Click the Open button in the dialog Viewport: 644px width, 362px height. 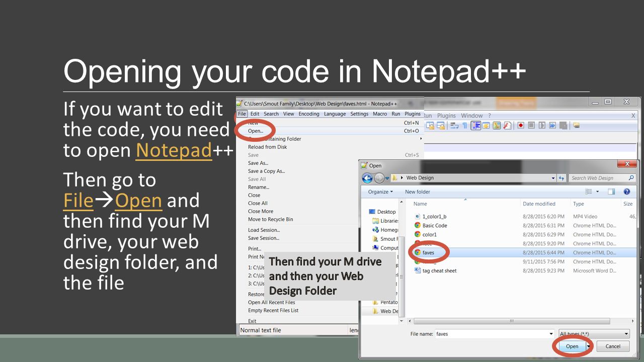572,346
